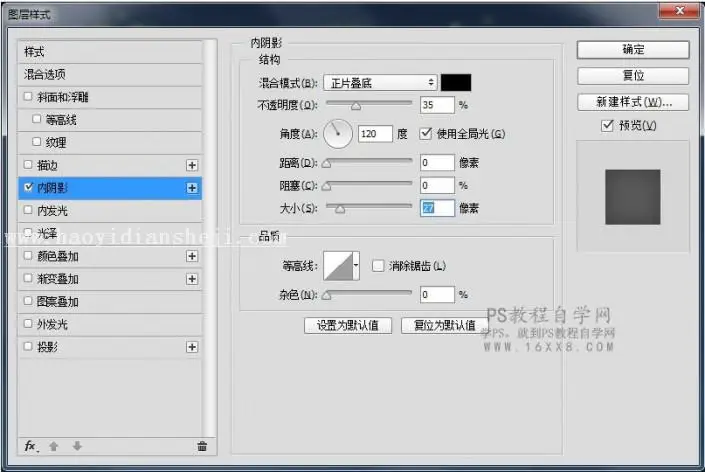
Task: Move effect up with up arrow
Action: point(54,446)
